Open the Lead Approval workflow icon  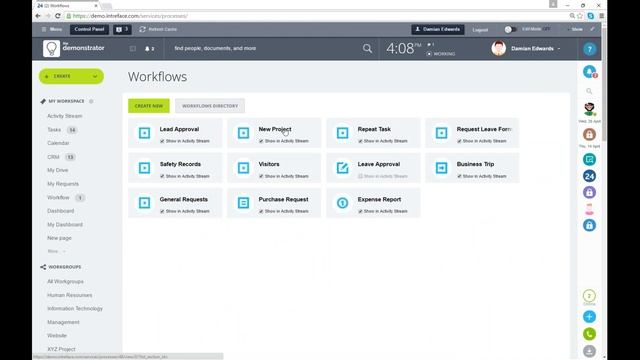(144, 133)
